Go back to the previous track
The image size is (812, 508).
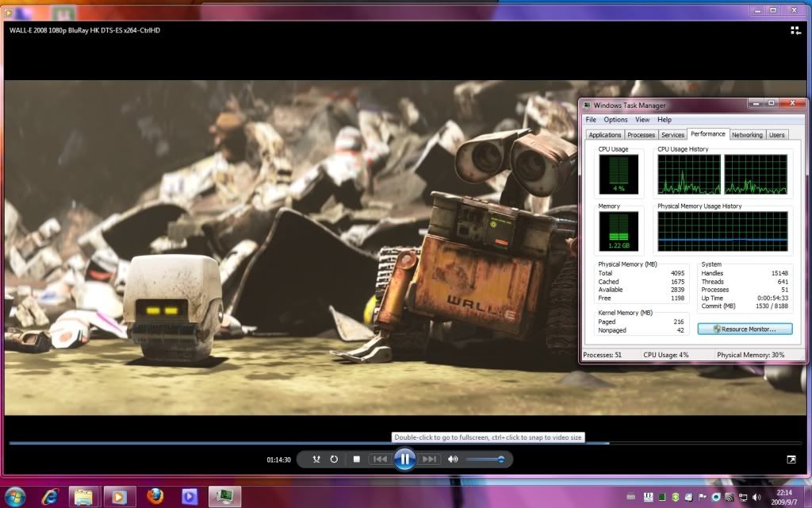pyautogui.click(x=380, y=459)
